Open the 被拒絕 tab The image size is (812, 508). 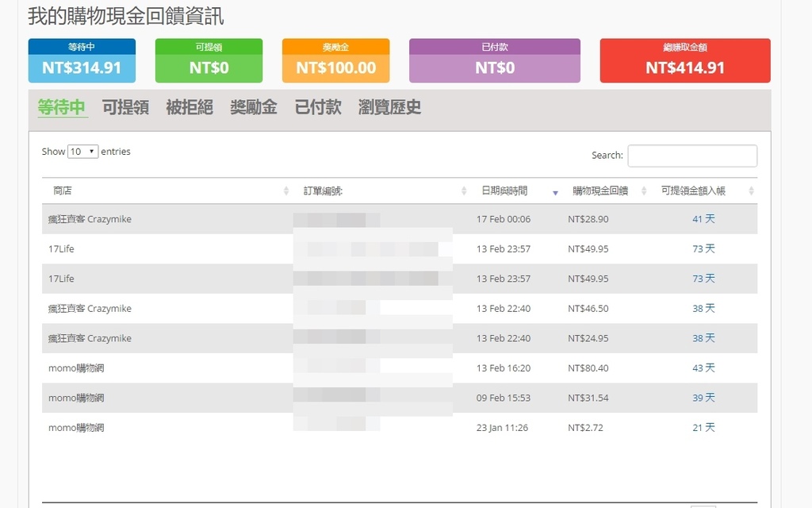pyautogui.click(x=190, y=107)
